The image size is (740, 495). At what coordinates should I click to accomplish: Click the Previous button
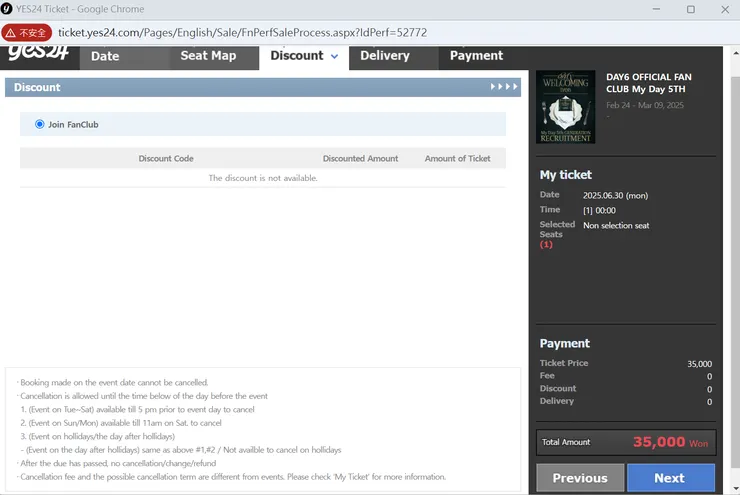580,478
